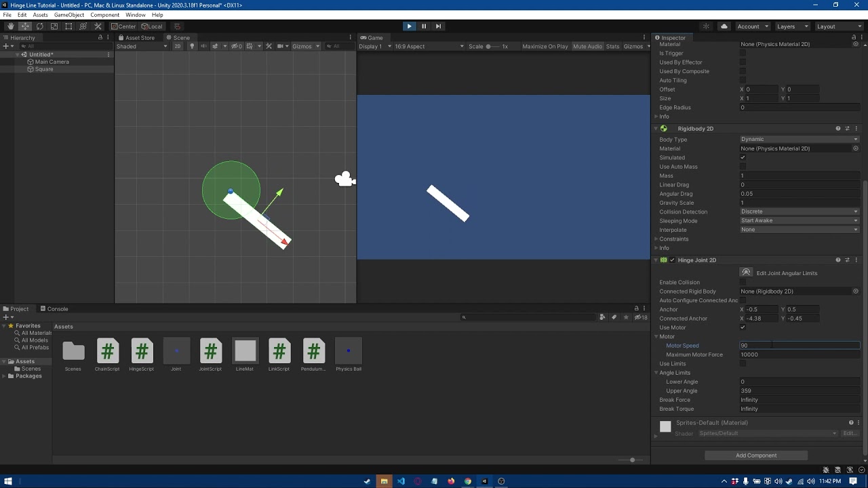The height and width of the screenshot is (488, 868).
Task: Toggle scene lighting bulb icon
Action: pos(192,46)
